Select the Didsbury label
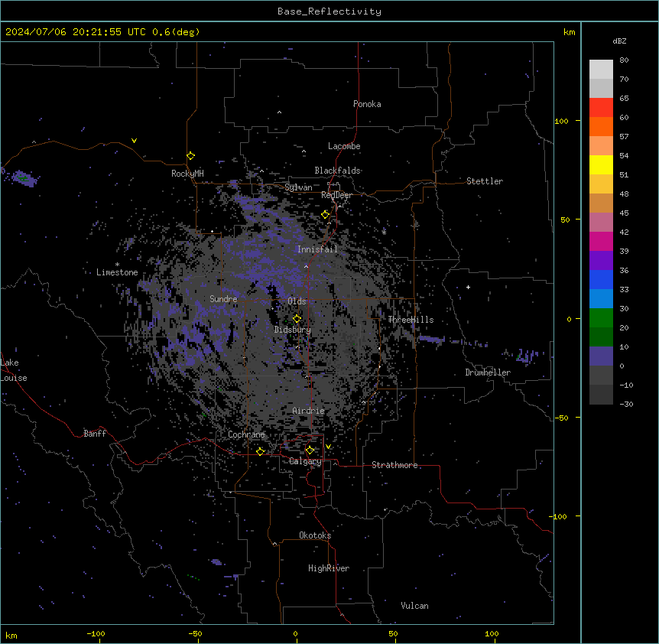Viewport: 659px width, 644px height. [293, 330]
